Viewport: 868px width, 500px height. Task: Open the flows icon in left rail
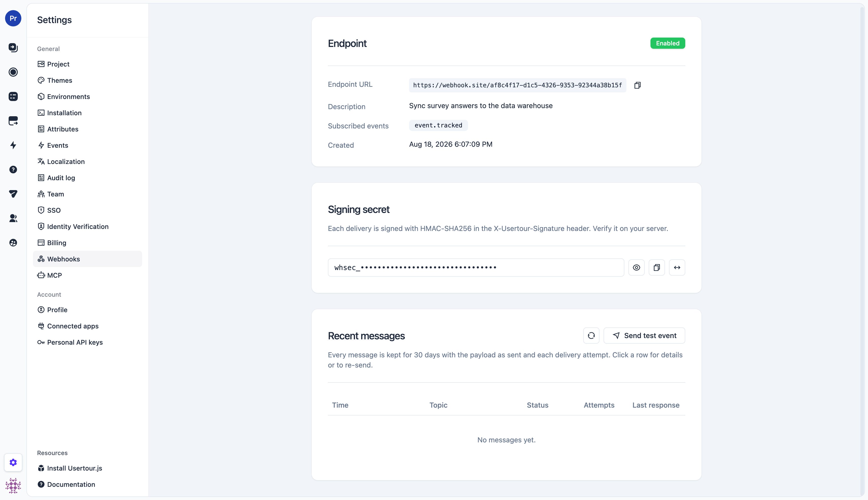tap(13, 47)
